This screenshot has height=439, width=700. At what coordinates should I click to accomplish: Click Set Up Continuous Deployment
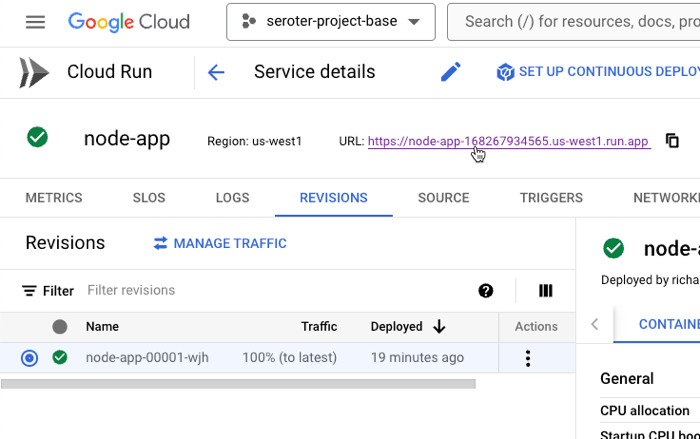tap(600, 72)
